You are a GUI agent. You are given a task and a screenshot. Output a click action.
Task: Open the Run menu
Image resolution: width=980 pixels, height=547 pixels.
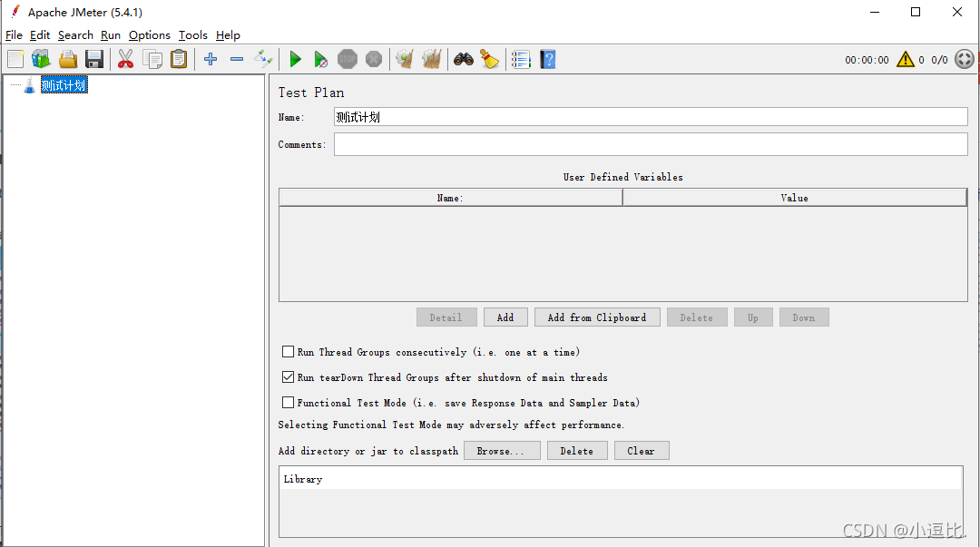[x=111, y=35]
